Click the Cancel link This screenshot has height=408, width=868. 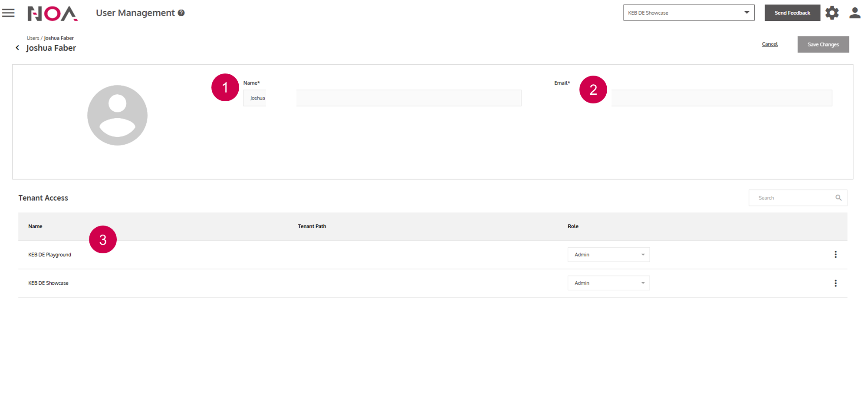769,44
